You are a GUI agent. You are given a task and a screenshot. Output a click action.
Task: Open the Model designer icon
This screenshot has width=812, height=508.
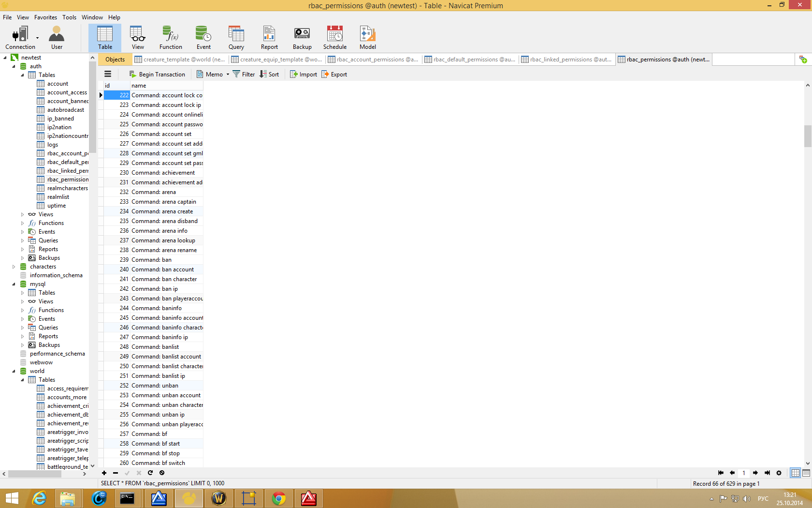click(x=367, y=38)
